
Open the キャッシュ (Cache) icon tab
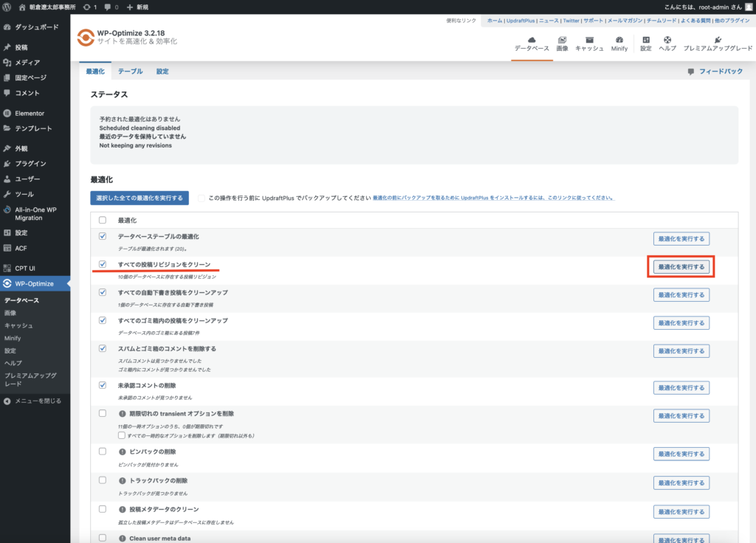tap(590, 44)
